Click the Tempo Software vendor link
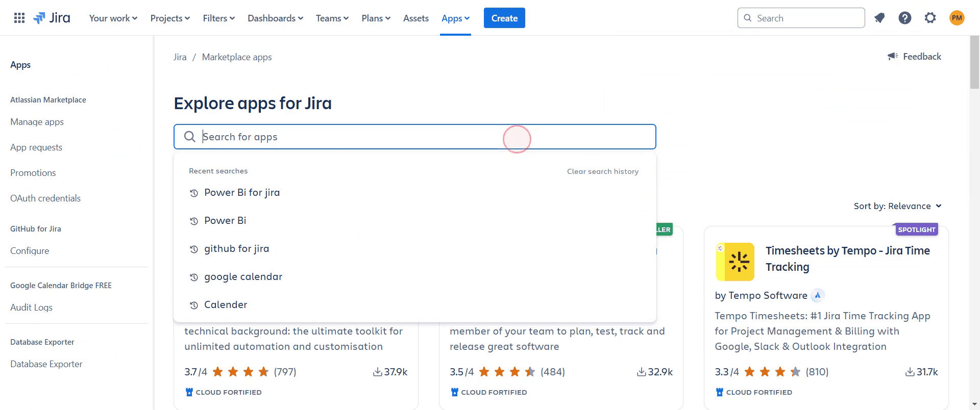The image size is (980, 410). tap(767, 295)
